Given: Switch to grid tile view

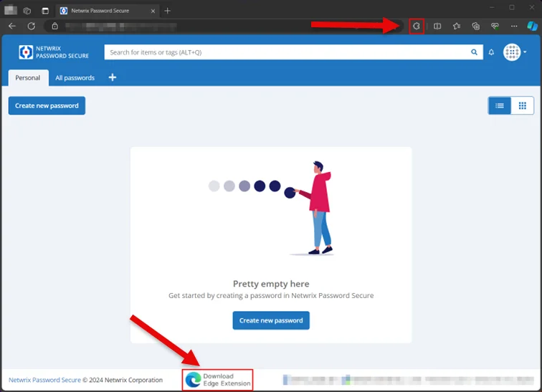Looking at the screenshot, I should 523,105.
